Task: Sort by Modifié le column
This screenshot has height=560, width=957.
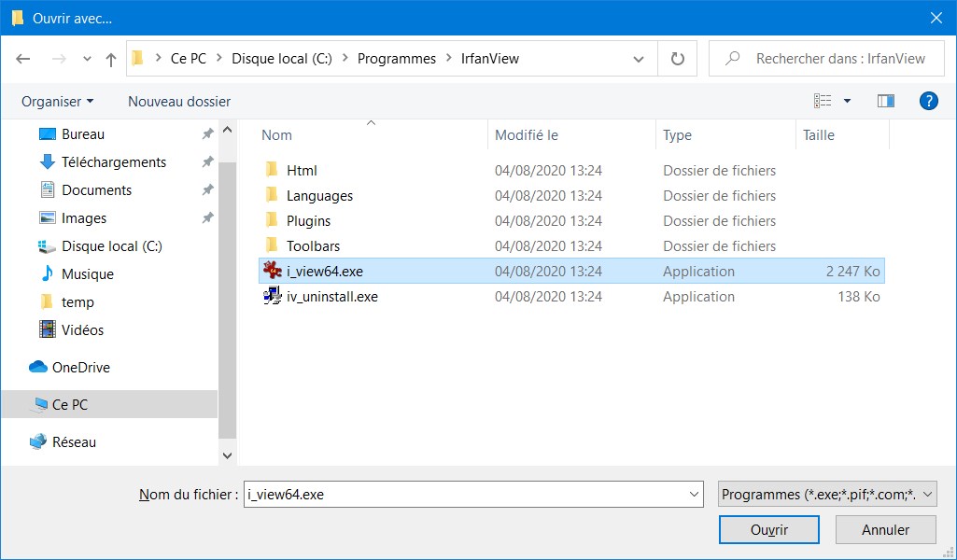Action: click(x=526, y=135)
